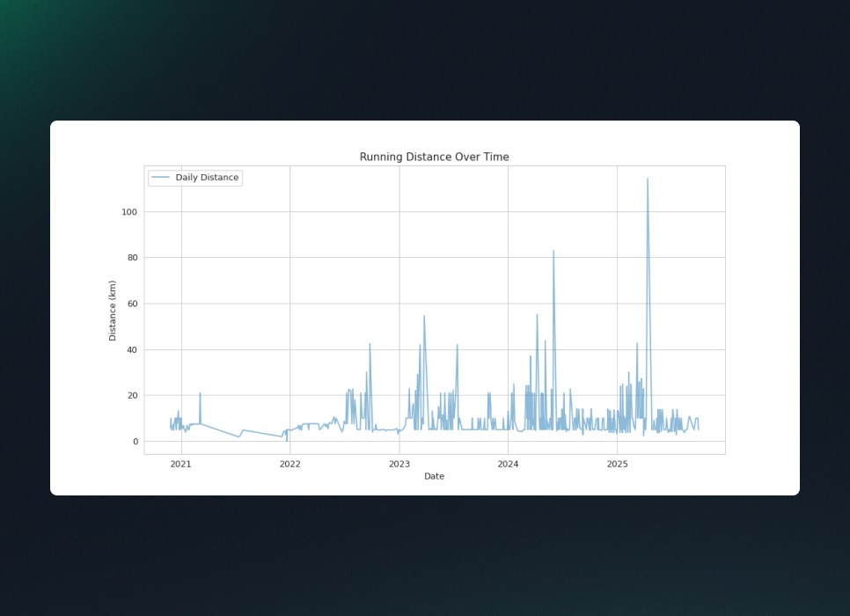850x616 pixels.
Task: Select the 2021 tick label on x-axis
Action: [180, 464]
